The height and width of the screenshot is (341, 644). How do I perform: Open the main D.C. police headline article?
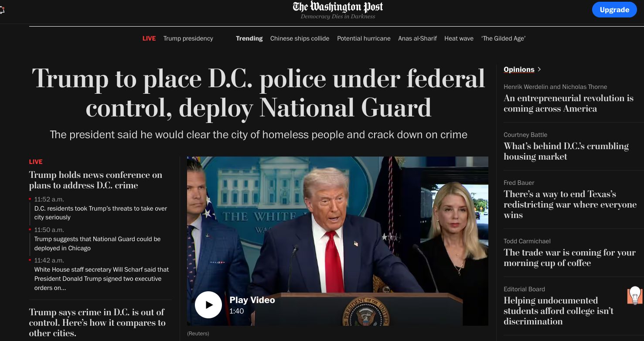tap(259, 93)
